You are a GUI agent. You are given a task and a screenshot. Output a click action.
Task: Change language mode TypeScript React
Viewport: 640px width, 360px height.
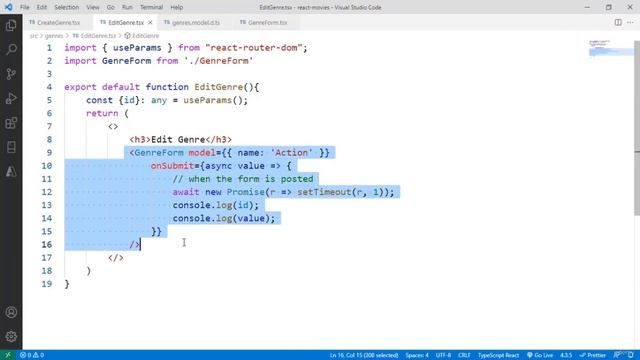[x=498, y=355]
